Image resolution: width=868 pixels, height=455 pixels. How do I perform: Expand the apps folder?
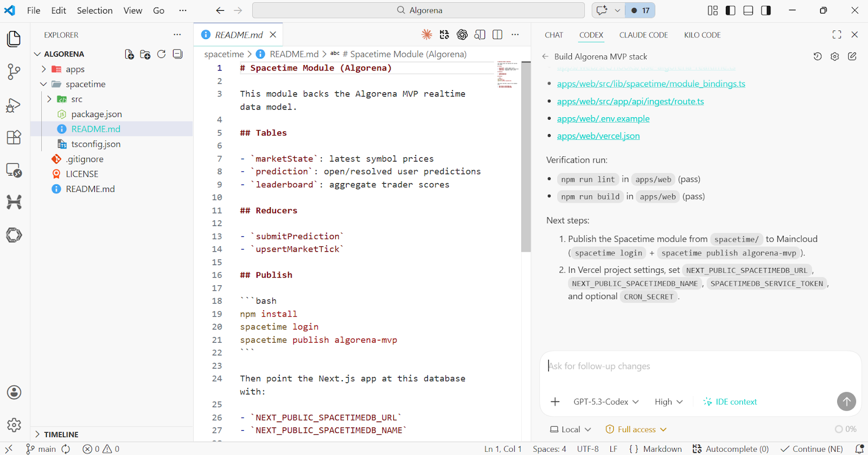click(x=75, y=69)
